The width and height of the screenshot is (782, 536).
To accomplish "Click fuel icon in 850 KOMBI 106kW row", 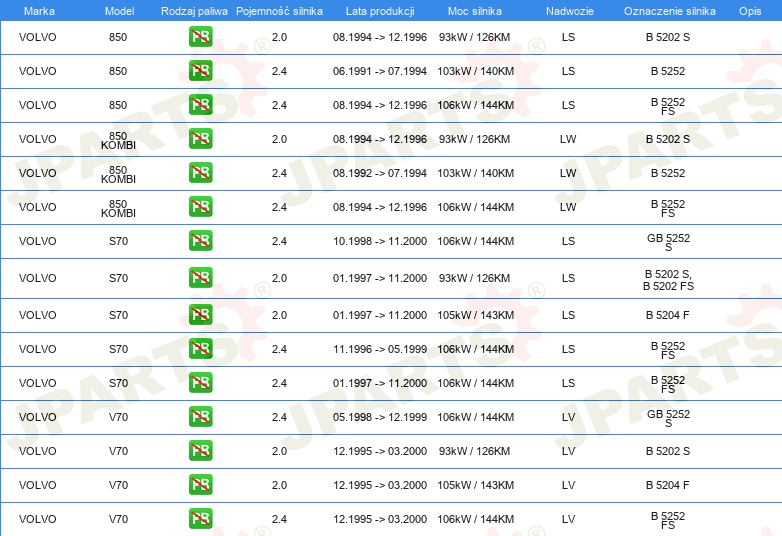I will [x=200, y=206].
